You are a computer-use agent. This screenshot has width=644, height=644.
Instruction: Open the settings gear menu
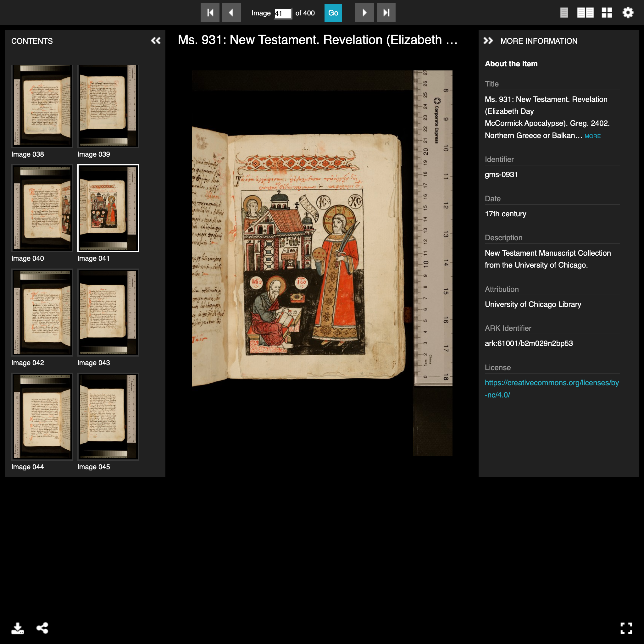click(628, 13)
